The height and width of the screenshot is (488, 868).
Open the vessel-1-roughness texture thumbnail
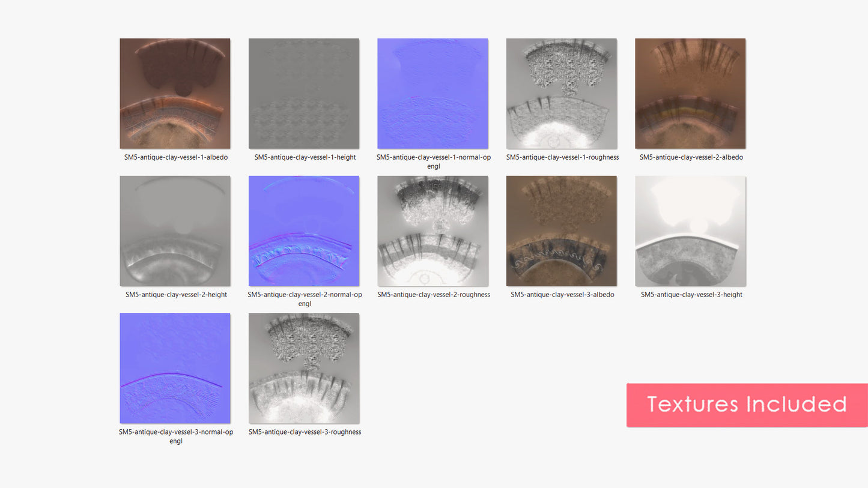(562, 93)
